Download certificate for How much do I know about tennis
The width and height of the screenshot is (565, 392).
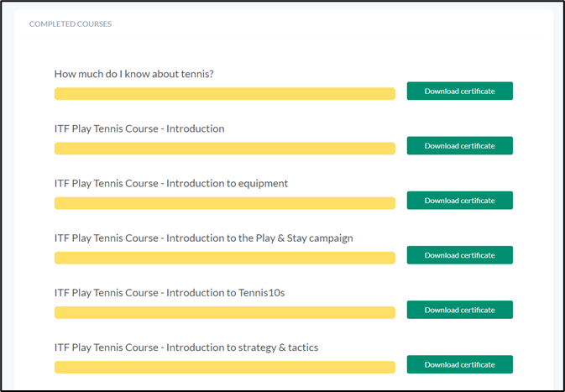[460, 91]
